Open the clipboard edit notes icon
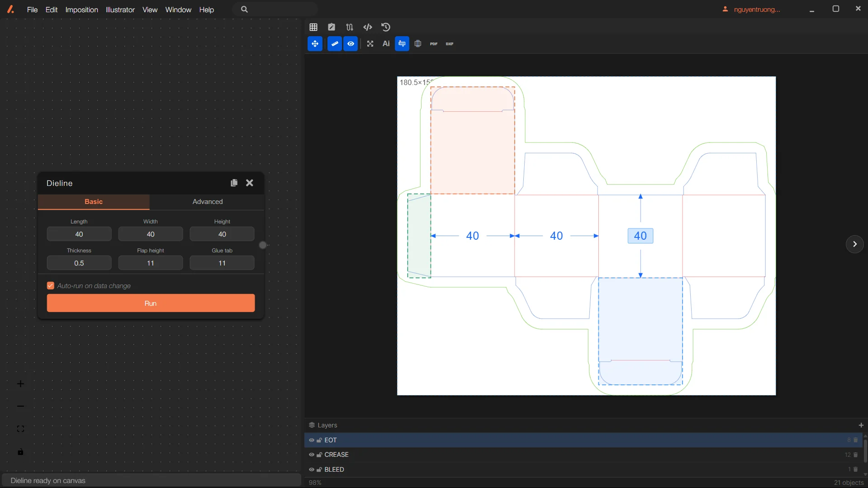 click(x=332, y=27)
